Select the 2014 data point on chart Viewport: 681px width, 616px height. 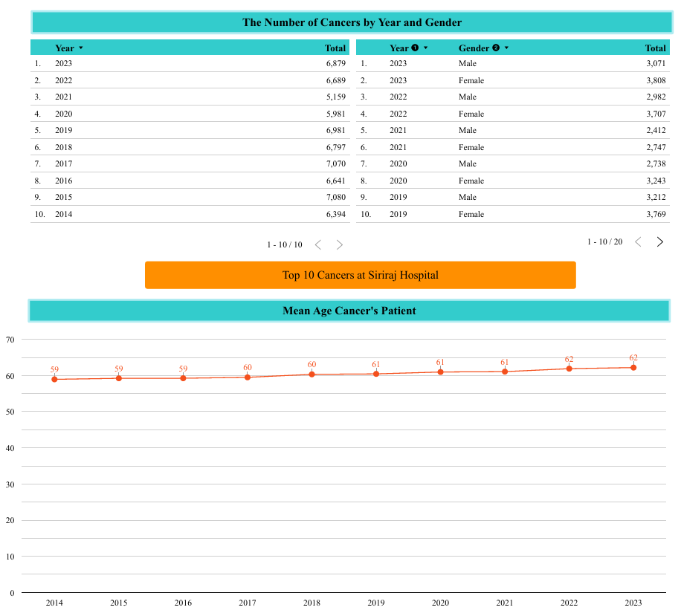[x=54, y=379]
